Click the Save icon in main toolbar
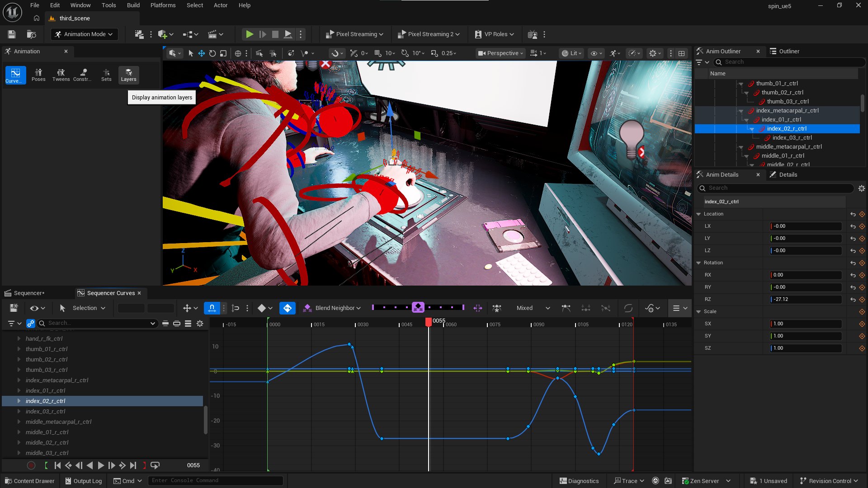Viewport: 868px width, 488px height. 12,34
